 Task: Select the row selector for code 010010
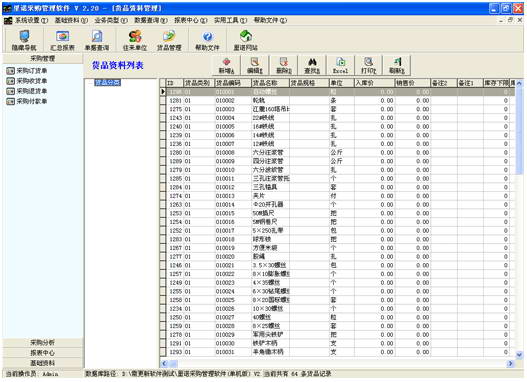point(163,170)
